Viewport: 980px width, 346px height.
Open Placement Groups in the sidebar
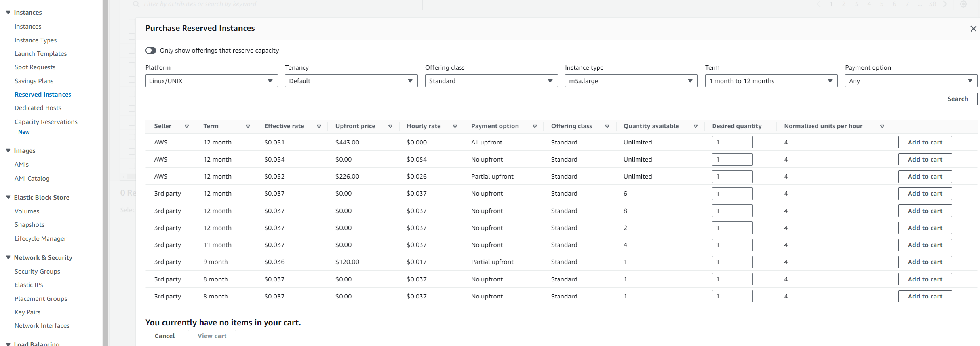click(x=41, y=298)
